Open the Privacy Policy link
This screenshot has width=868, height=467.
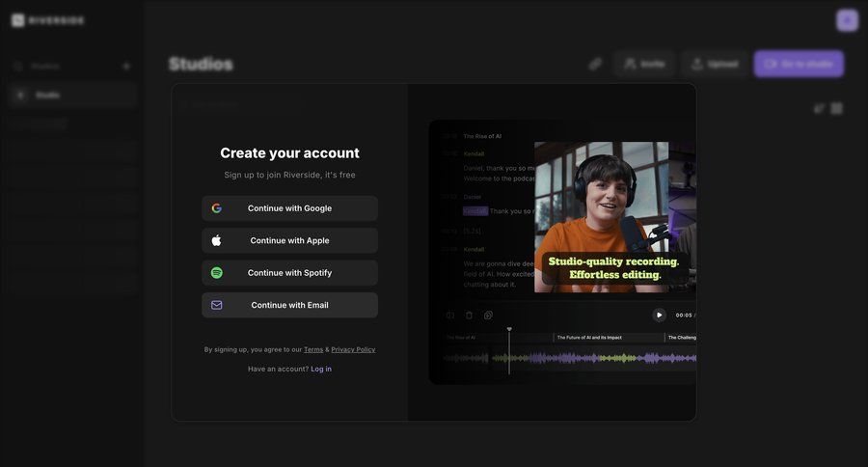[x=353, y=349]
